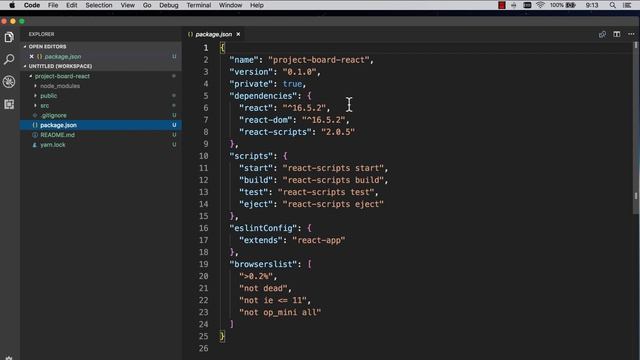This screenshot has height=360, width=640.
Task: Open the File menu
Action: click(53, 5)
